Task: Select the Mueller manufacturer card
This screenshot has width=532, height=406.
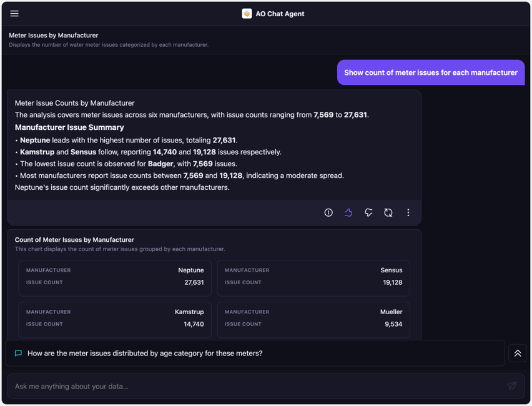Action: [313, 320]
